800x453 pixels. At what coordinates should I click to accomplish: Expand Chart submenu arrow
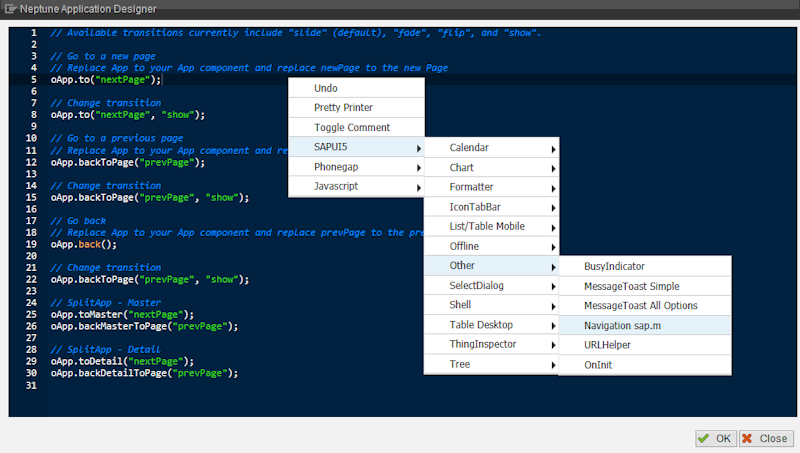554,168
